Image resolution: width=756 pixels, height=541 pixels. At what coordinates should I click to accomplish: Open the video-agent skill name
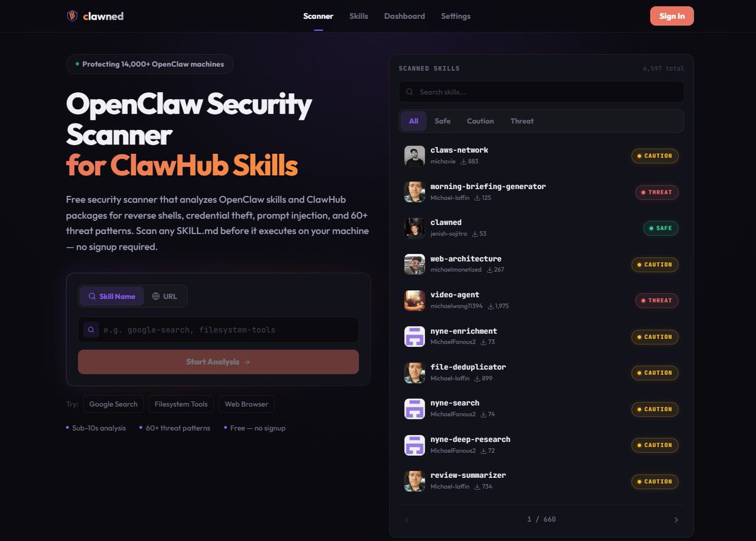(455, 295)
